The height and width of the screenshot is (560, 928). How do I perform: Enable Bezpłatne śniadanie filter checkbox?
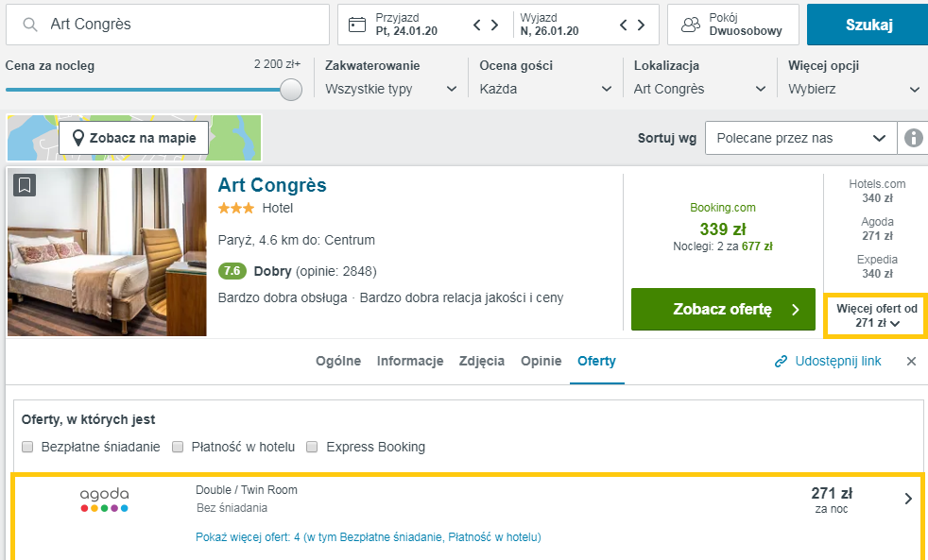coord(28,447)
